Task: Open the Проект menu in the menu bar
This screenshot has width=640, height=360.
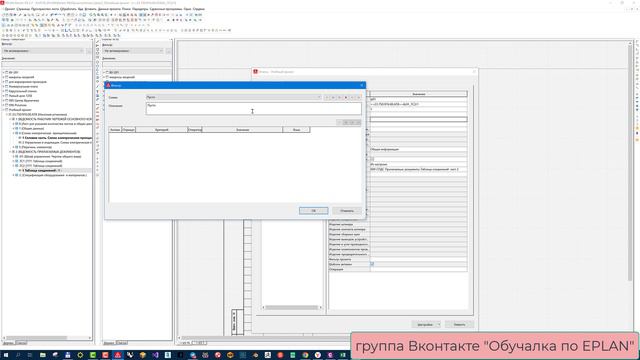Action: (x=9, y=9)
